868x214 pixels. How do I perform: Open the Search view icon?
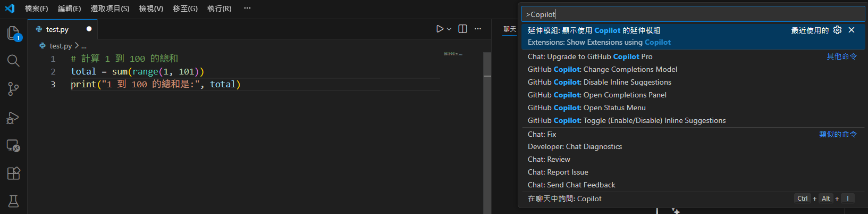pos(13,61)
